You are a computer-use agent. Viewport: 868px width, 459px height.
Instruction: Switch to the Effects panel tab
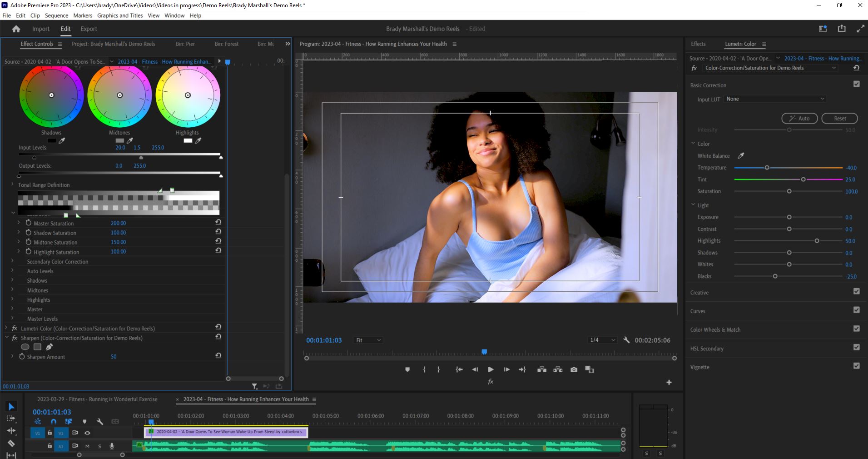(x=698, y=44)
